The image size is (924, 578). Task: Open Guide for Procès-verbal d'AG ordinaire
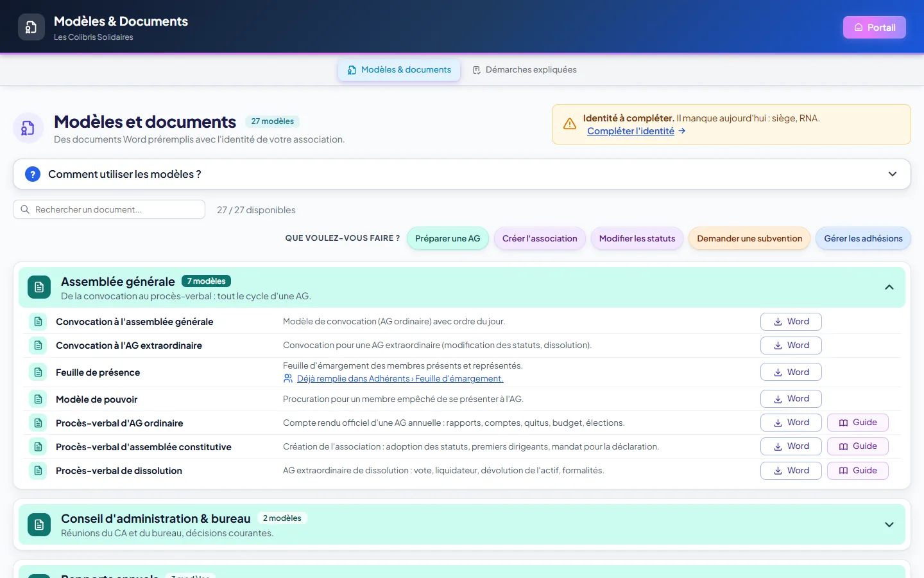(858, 423)
